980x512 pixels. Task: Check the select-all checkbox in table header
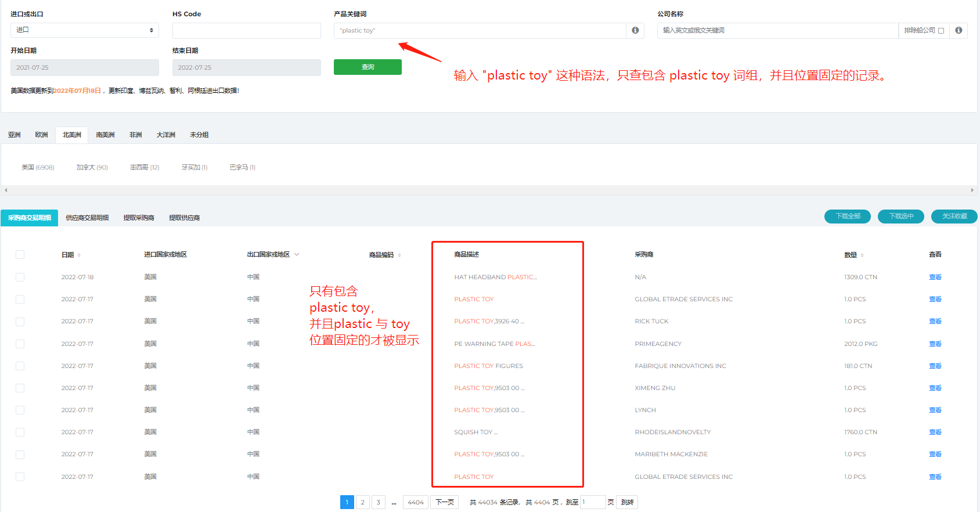coord(20,255)
